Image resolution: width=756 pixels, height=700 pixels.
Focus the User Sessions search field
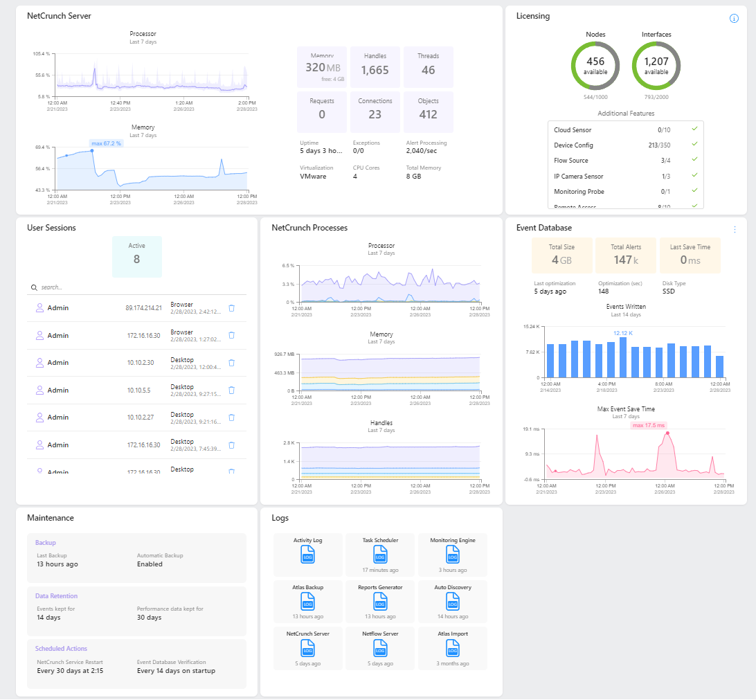coord(137,287)
